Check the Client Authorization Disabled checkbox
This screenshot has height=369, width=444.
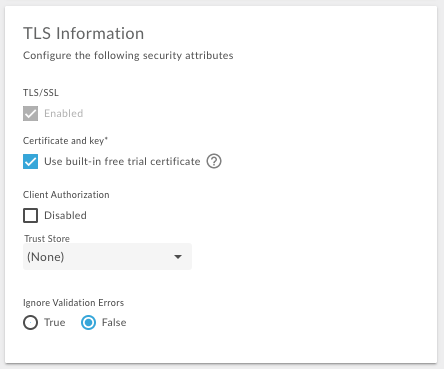[30, 215]
